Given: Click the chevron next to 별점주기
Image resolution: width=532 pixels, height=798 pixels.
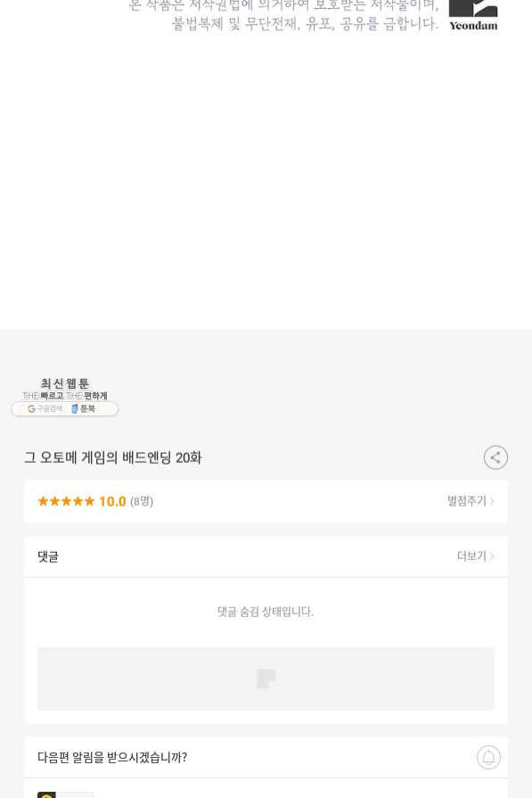Looking at the screenshot, I should tap(492, 501).
